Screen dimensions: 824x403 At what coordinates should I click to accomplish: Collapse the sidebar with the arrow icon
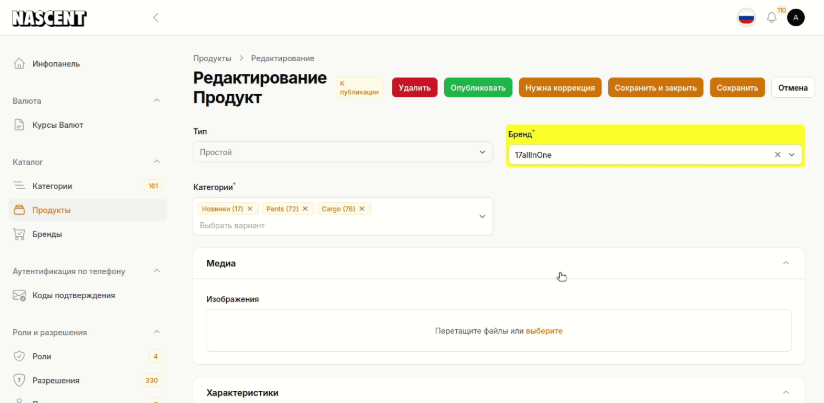pos(155,17)
